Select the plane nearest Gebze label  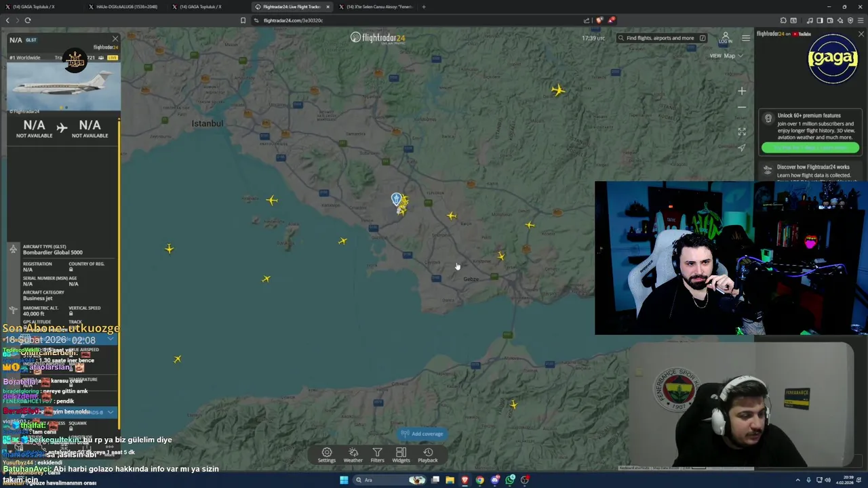click(500, 256)
